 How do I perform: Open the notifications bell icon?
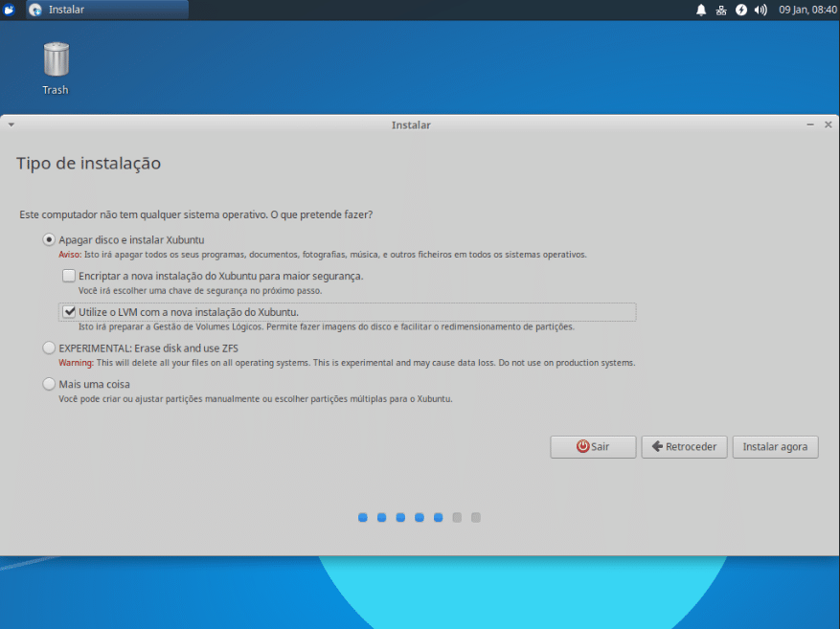(x=701, y=10)
